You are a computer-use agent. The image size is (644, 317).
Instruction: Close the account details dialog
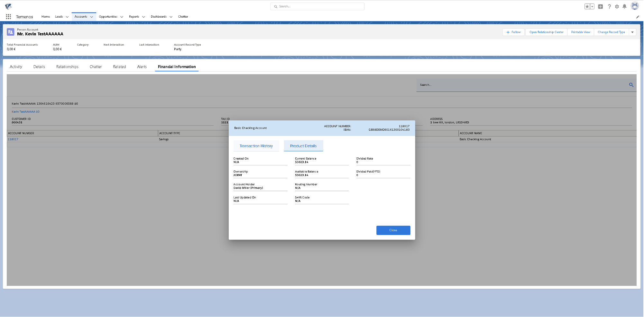pyautogui.click(x=393, y=230)
